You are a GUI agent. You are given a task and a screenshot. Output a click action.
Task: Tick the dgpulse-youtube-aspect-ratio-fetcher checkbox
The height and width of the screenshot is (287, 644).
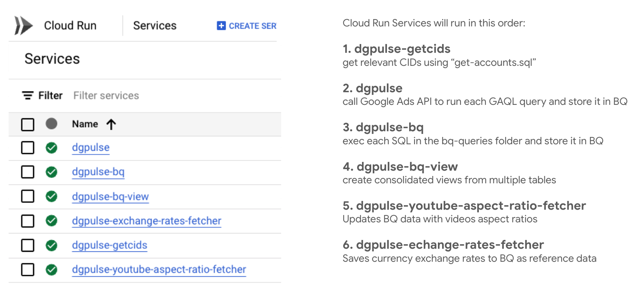click(x=28, y=269)
